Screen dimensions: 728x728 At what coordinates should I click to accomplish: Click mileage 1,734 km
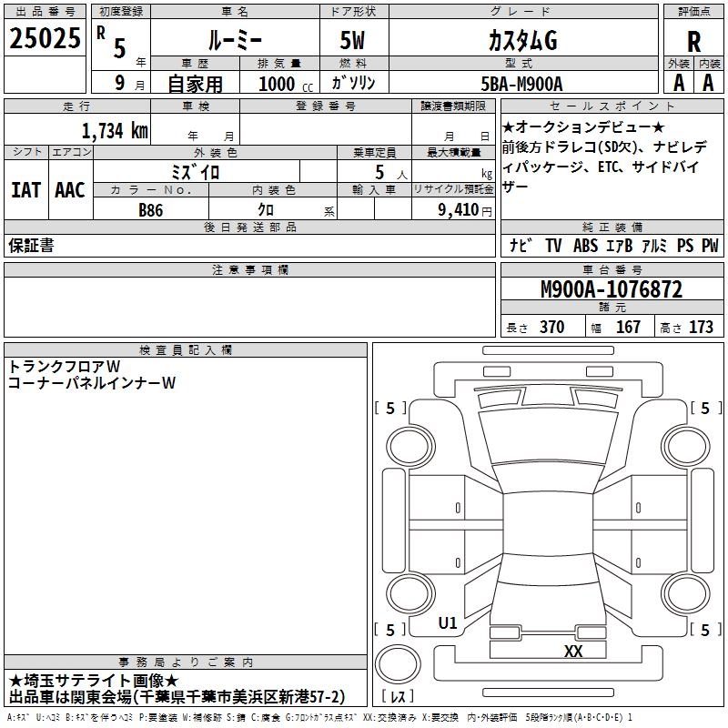click(115, 131)
